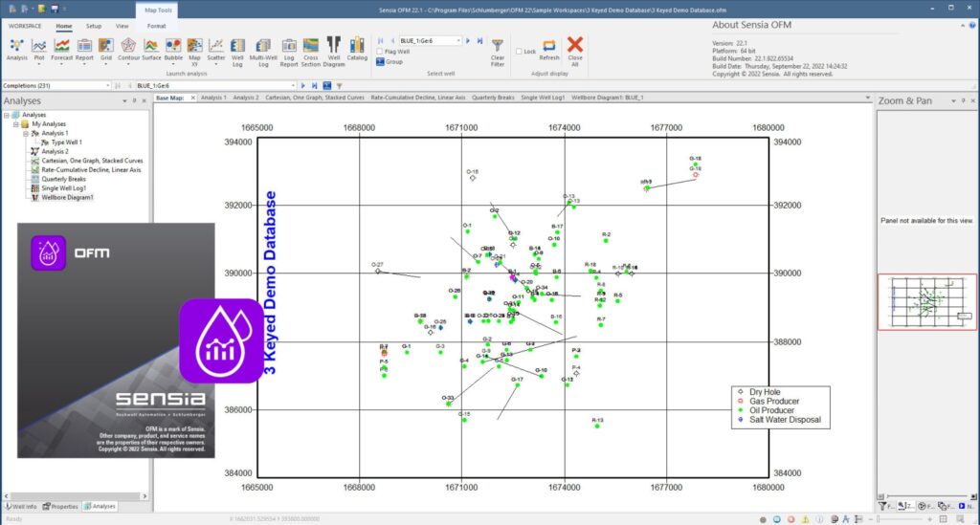Select Wellbore Diagram1 in Analyses tree
Viewport: 980px width, 525px height.
67,197
